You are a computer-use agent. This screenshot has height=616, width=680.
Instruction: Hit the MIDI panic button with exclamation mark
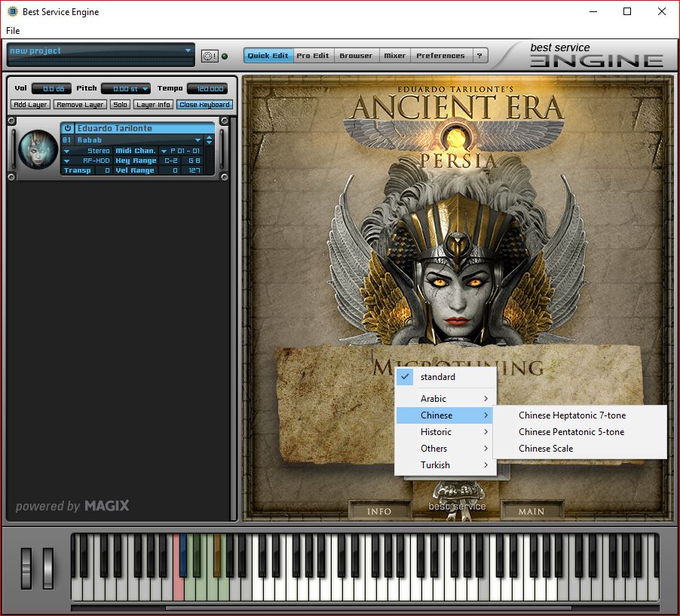210,57
